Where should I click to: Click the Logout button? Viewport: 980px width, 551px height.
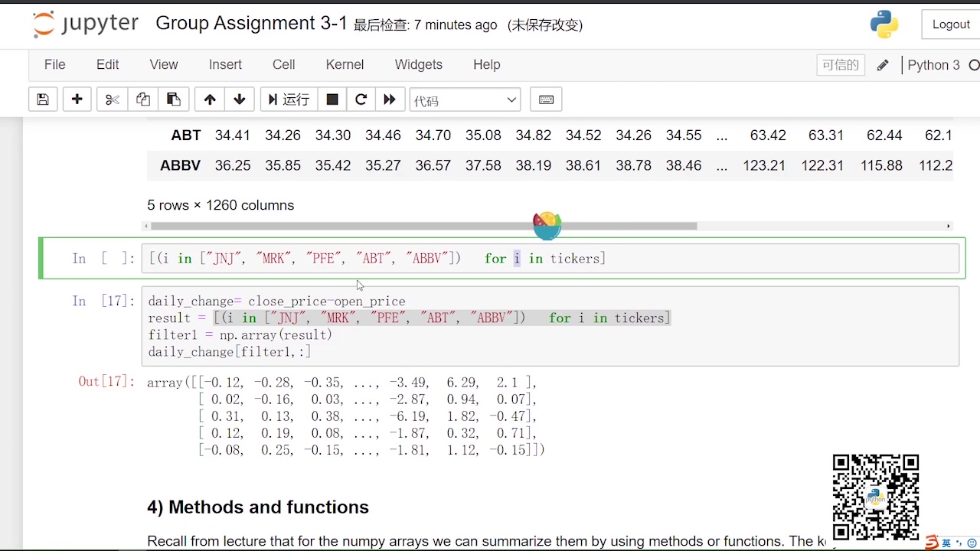(x=951, y=24)
